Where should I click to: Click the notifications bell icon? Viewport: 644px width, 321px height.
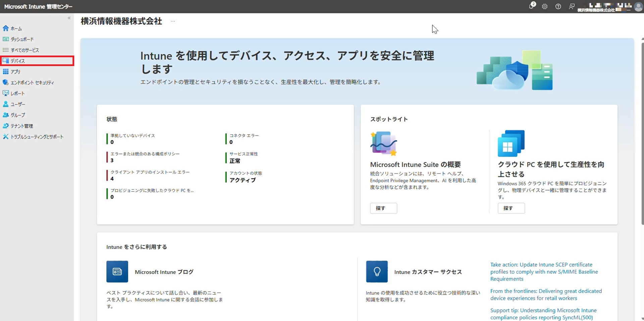click(x=531, y=6)
